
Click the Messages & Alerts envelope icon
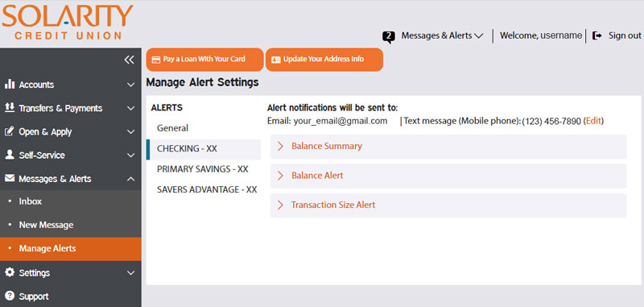point(10,178)
